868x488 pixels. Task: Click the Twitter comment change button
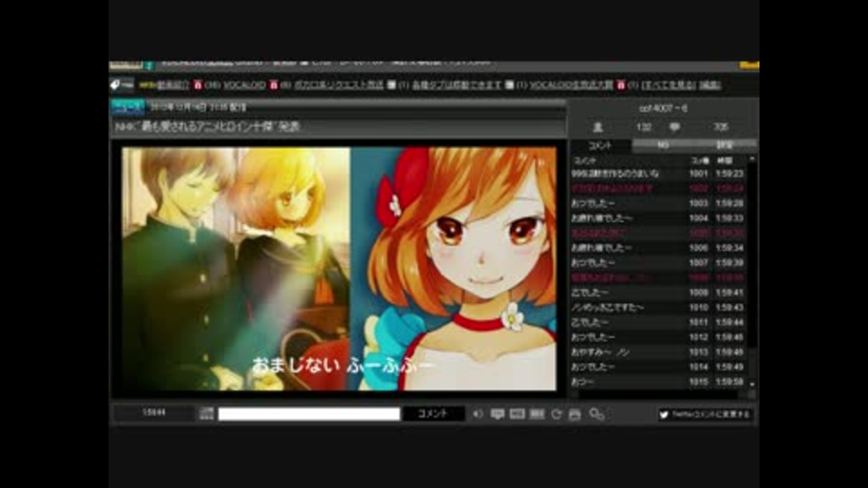[705, 415]
